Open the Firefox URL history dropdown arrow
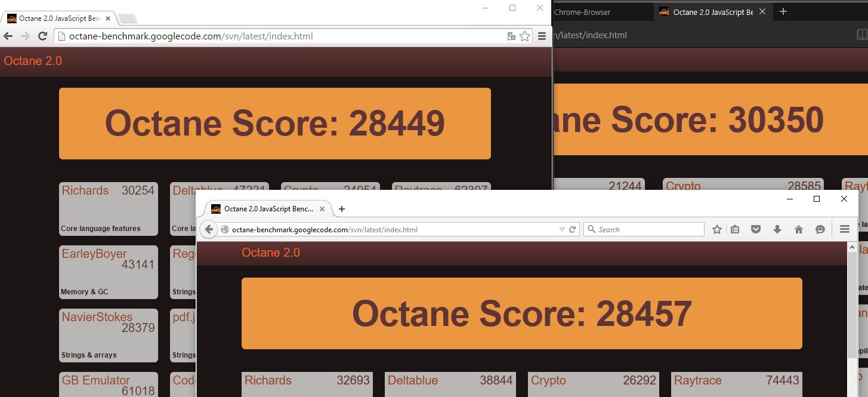868x397 pixels. (561, 229)
